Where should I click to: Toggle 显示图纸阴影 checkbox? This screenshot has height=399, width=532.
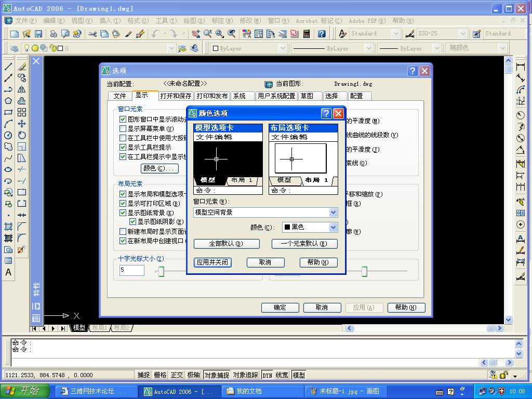(x=132, y=222)
